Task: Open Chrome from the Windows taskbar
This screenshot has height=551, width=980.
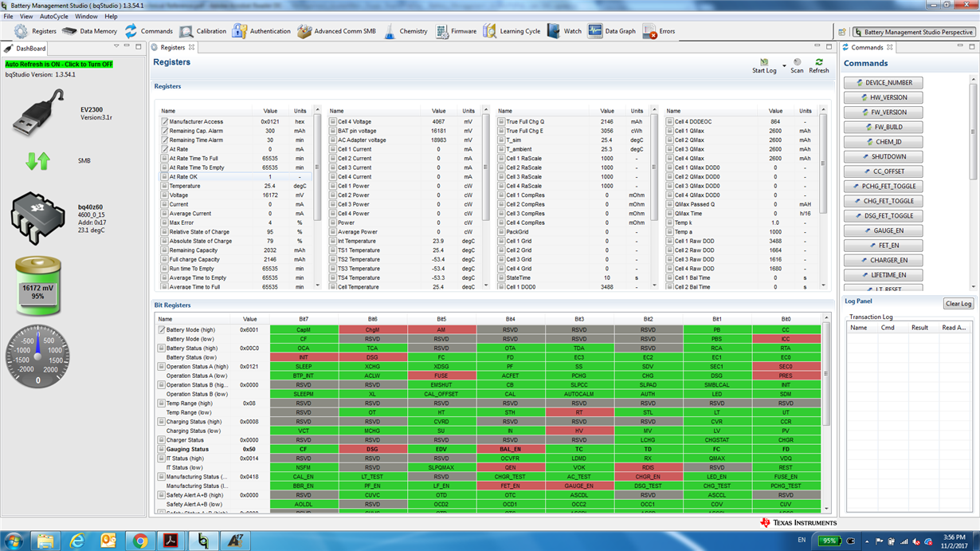Action: click(x=139, y=541)
